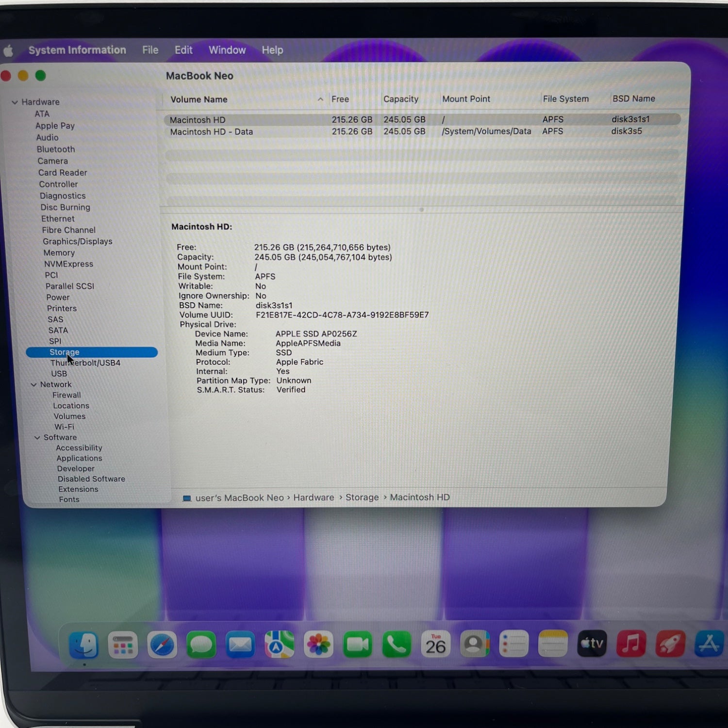
Task: Open the NVMExpress section
Action: (68, 264)
